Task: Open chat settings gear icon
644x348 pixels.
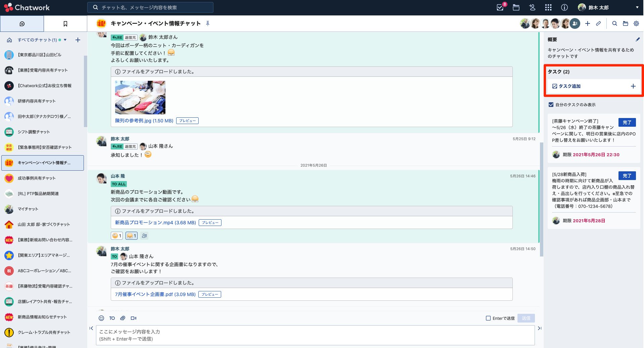Action: [x=636, y=23]
